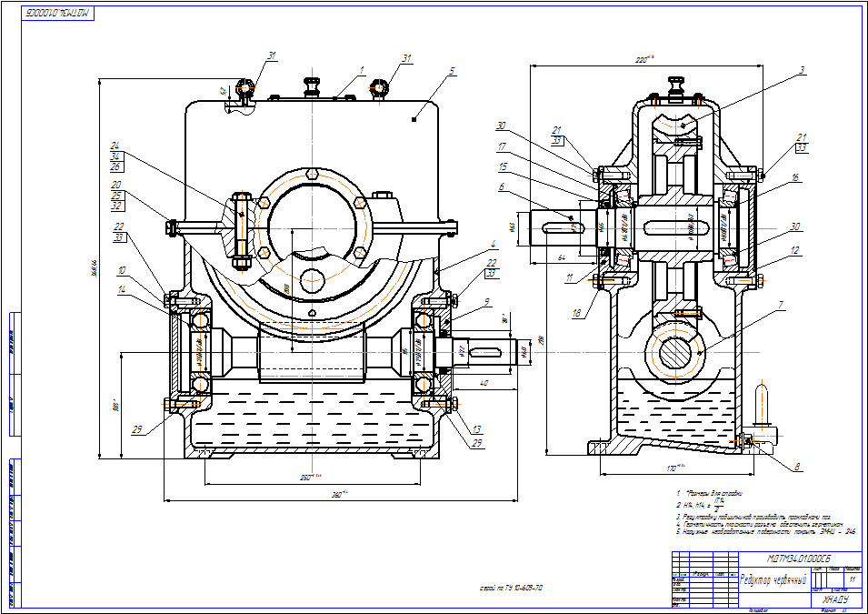Select part callout number 32
The width and height of the screenshot is (868, 614).
tap(116, 206)
